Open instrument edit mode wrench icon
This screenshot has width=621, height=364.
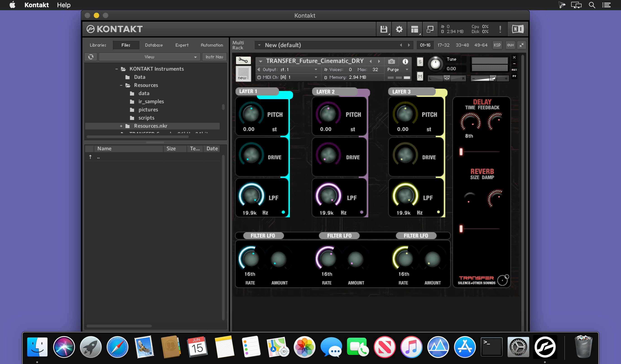coord(243,61)
